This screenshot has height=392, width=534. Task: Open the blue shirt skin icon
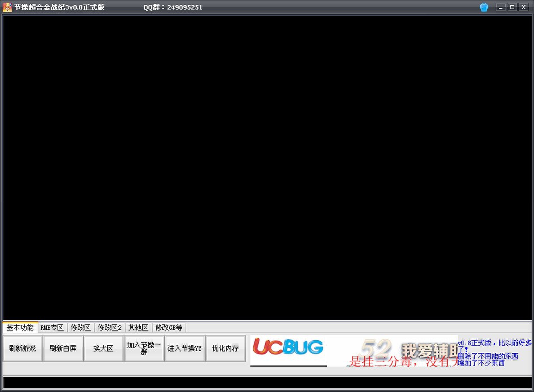[x=484, y=7]
